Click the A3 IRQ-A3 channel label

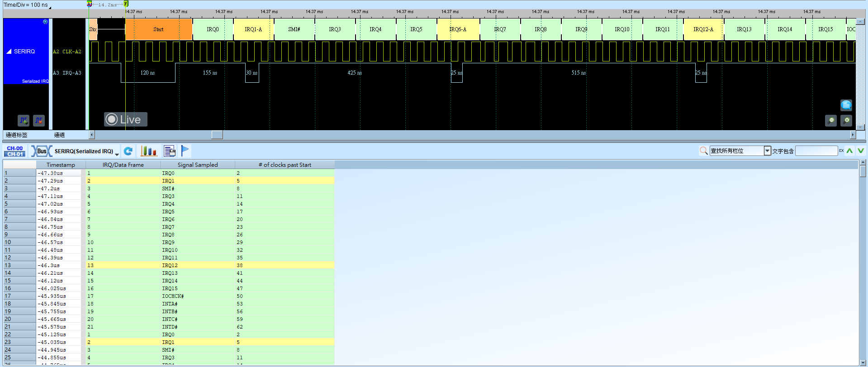click(67, 73)
